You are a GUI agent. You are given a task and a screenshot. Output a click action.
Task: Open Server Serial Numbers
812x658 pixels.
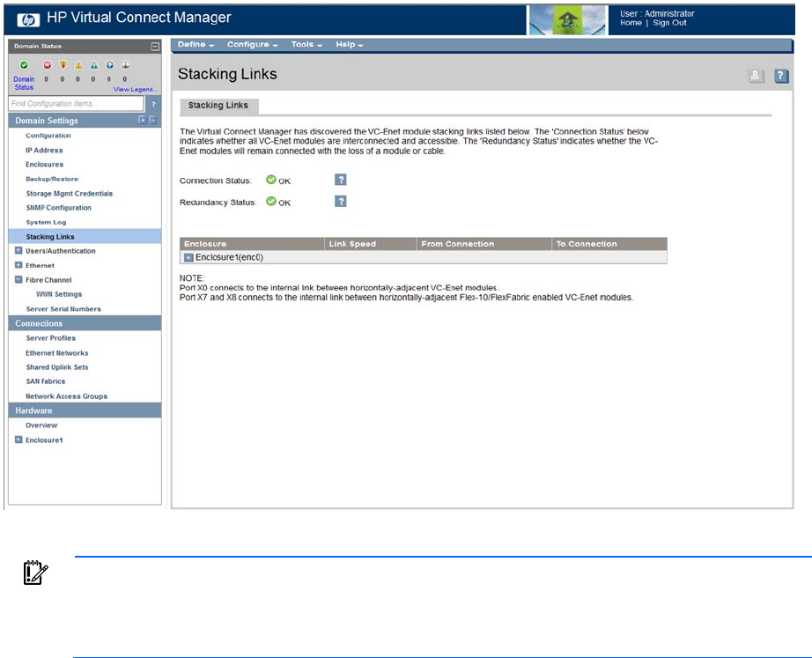click(63, 309)
